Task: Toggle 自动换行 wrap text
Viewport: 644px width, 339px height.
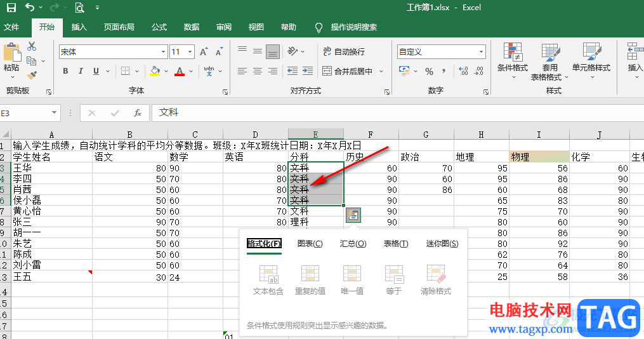Action: click(344, 51)
